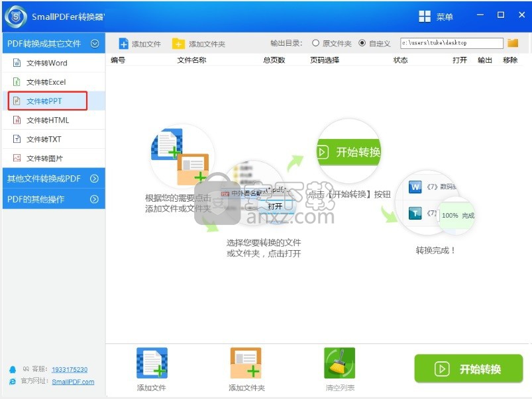The width and height of the screenshot is (532, 399).
Task: Click the 总页数 column header
Action: pos(274,60)
